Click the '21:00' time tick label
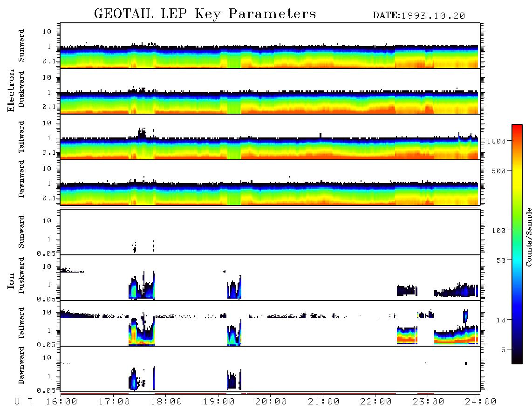Viewport: 532px width, 410px height. coord(324,402)
